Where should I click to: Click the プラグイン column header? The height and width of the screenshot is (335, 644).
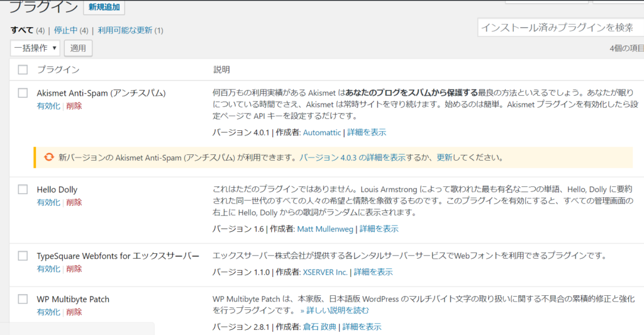pyautogui.click(x=58, y=69)
